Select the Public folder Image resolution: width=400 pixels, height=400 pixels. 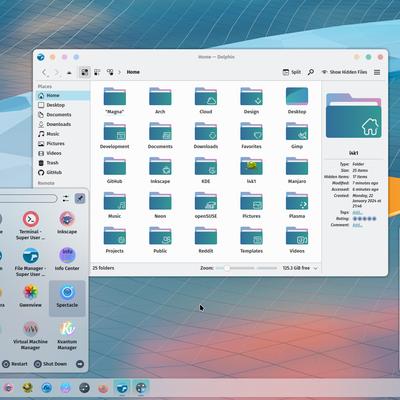[160, 240]
